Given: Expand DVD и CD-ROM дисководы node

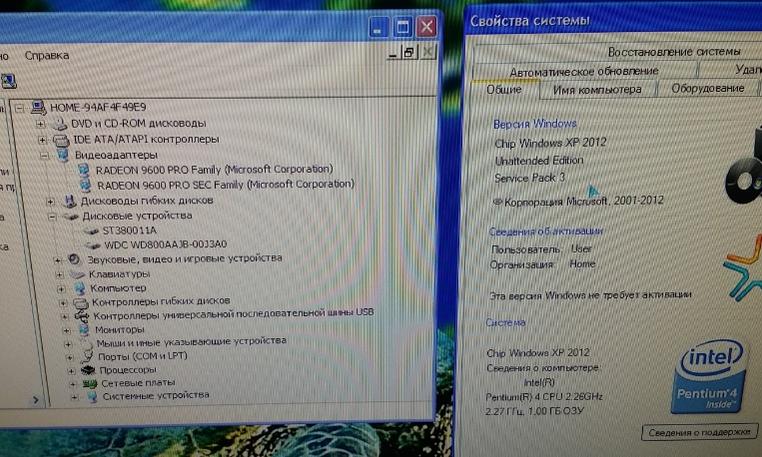Looking at the screenshot, I should tap(41, 124).
